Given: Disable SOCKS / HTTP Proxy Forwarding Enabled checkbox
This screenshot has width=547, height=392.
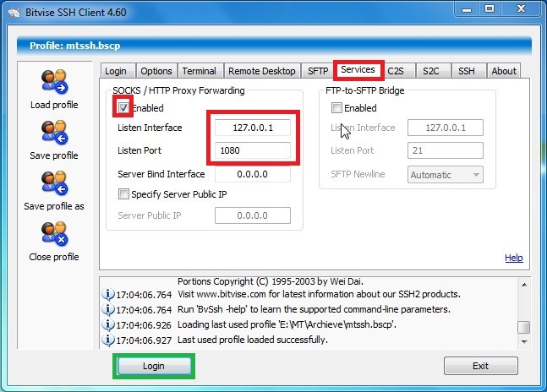Looking at the screenshot, I should pos(123,107).
